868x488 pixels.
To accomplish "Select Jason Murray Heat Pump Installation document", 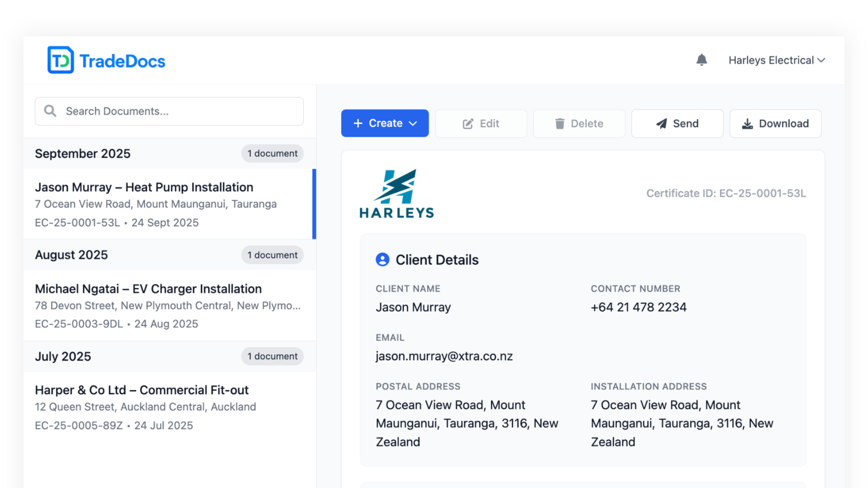I will click(x=168, y=204).
